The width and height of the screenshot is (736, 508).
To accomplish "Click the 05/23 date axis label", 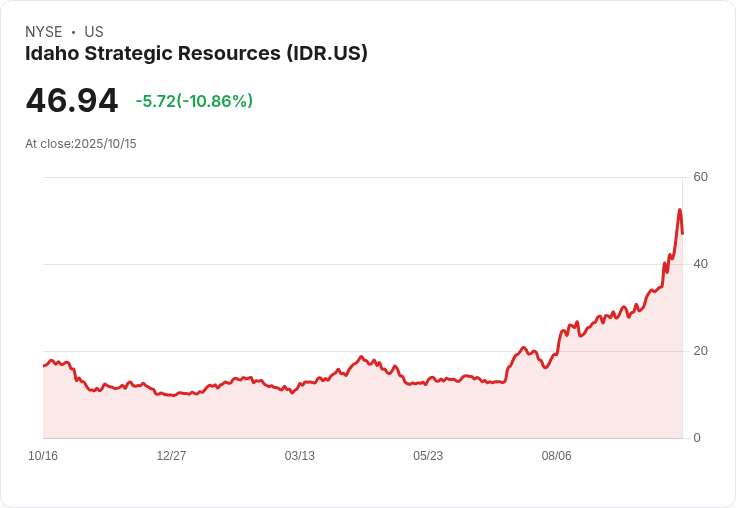I will [428, 455].
